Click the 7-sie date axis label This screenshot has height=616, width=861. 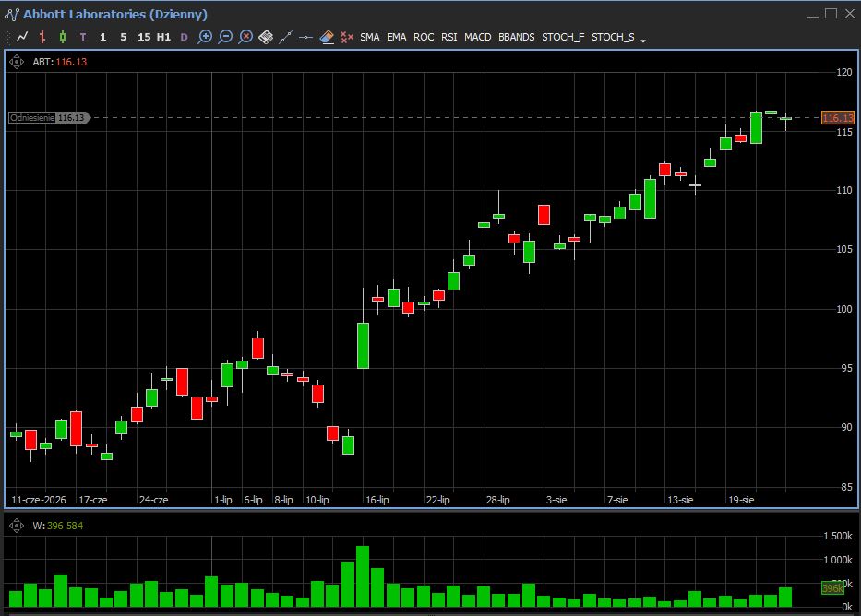pos(617,500)
